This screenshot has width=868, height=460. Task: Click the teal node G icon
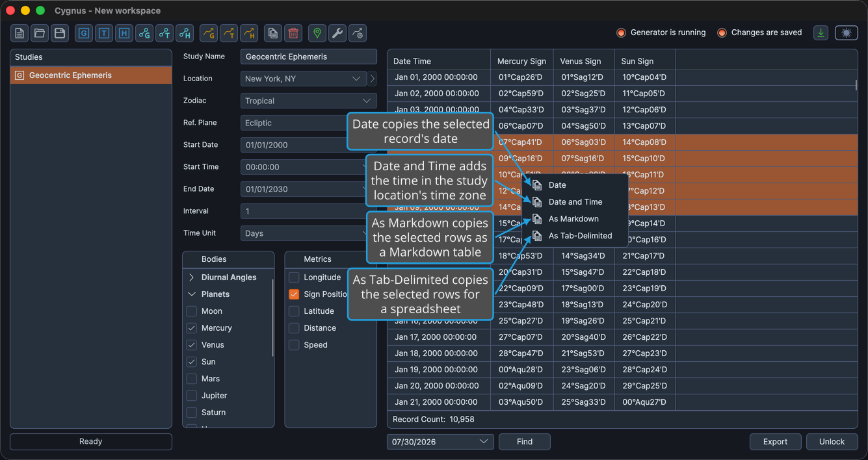144,33
